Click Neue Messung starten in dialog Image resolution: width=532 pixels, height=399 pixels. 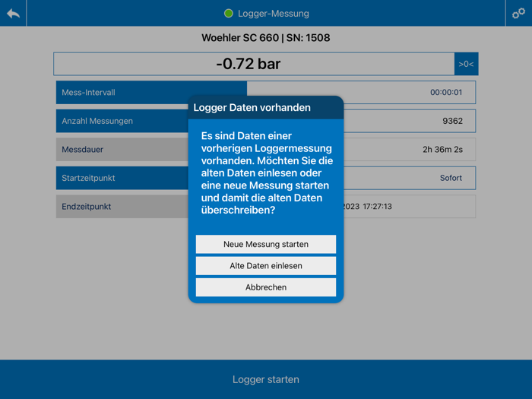pos(266,244)
